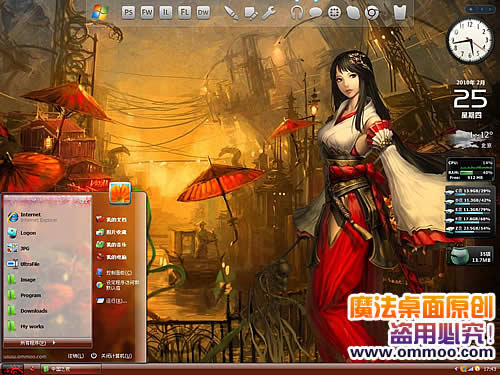The image size is (500, 375).
Task: Click the red start button on taskbar
Action: [x=12, y=369]
